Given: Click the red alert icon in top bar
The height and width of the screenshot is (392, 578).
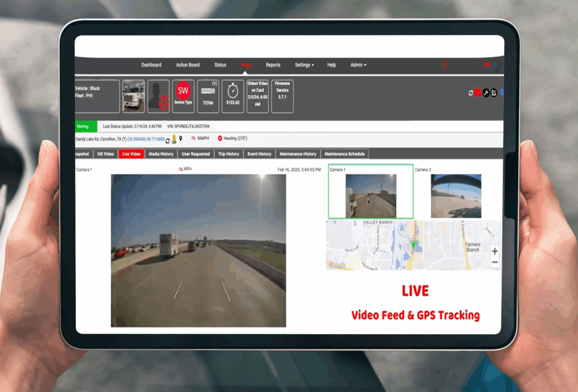Looking at the screenshot, I should (445, 65).
